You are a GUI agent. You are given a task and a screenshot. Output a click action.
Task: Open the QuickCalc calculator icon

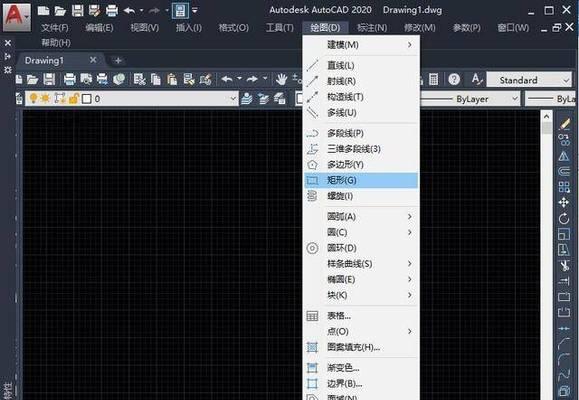tap(434, 79)
